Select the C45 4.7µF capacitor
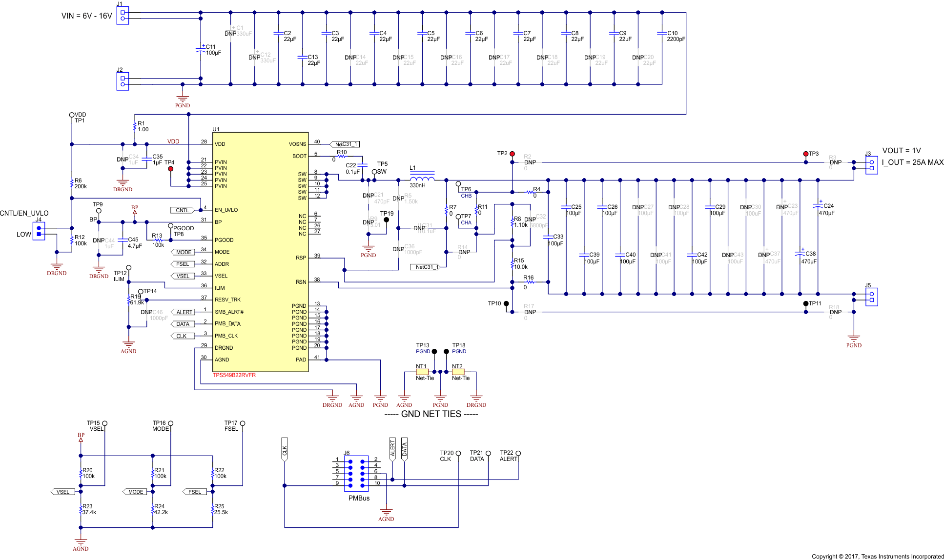 123,240
